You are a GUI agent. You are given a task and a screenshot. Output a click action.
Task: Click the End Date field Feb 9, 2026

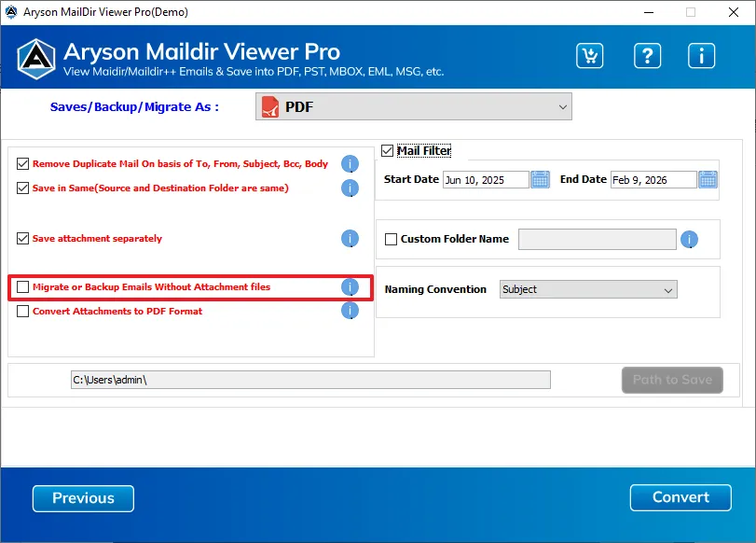(653, 179)
